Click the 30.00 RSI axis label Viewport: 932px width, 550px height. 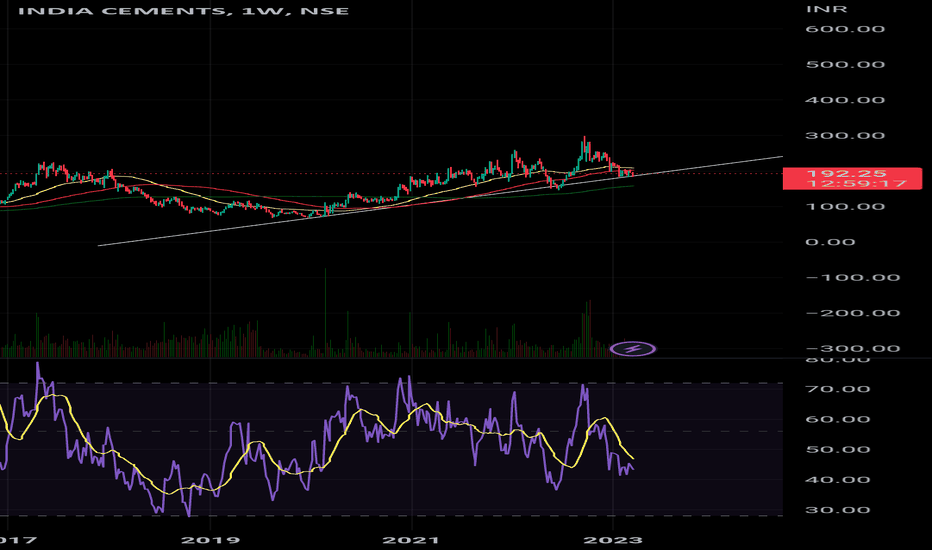(x=838, y=510)
